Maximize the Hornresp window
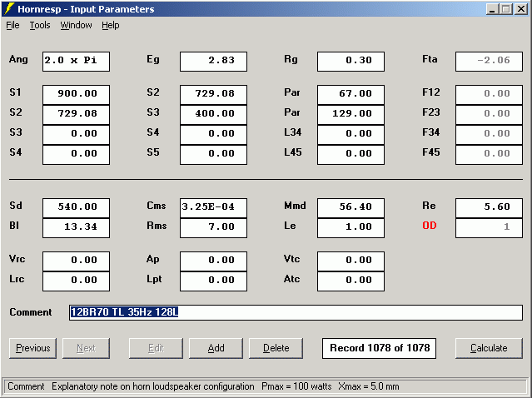 (506, 9)
